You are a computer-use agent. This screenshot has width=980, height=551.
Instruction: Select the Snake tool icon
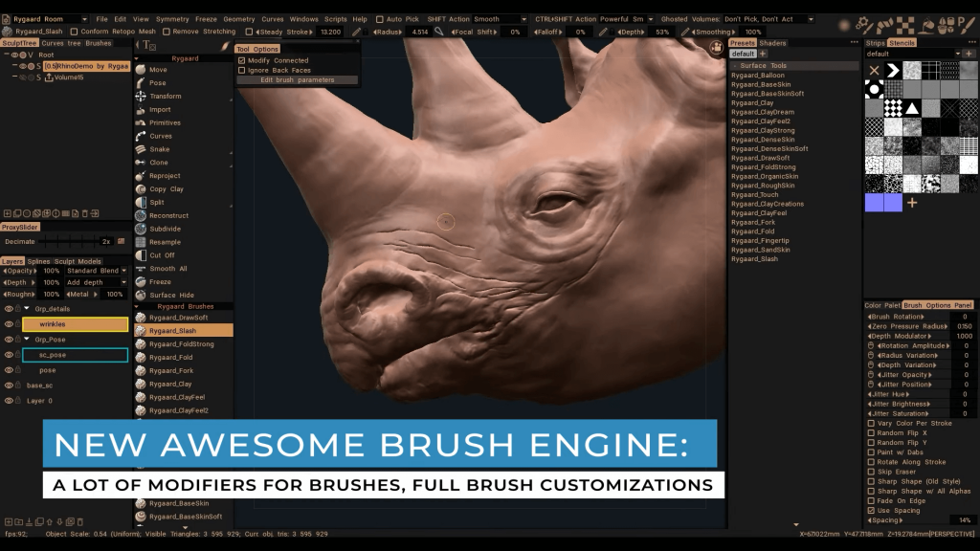[141, 149]
